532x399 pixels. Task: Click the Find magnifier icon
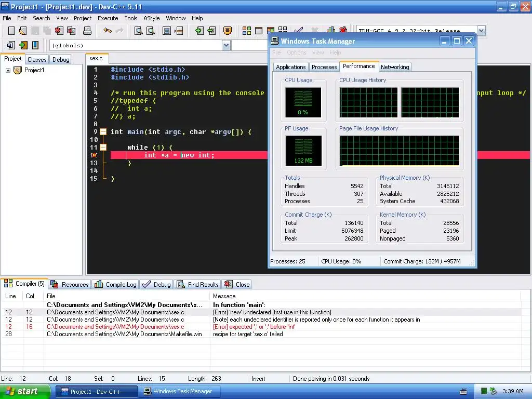138,31
